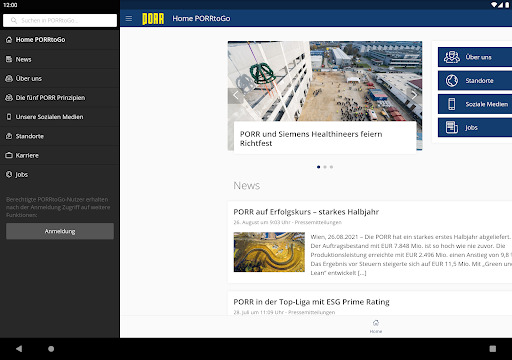Open PORR in der Top-Liga ESG article

[x=311, y=302]
